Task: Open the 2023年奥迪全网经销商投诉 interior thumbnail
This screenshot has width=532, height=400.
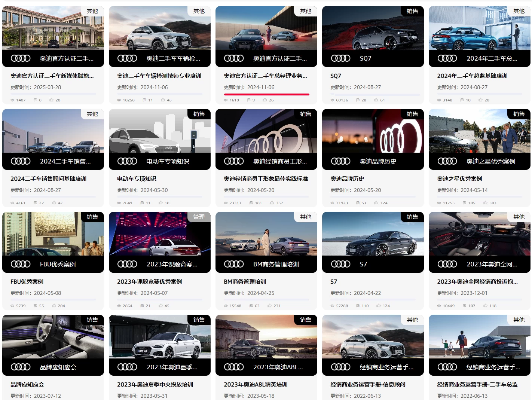Action: click(x=479, y=234)
